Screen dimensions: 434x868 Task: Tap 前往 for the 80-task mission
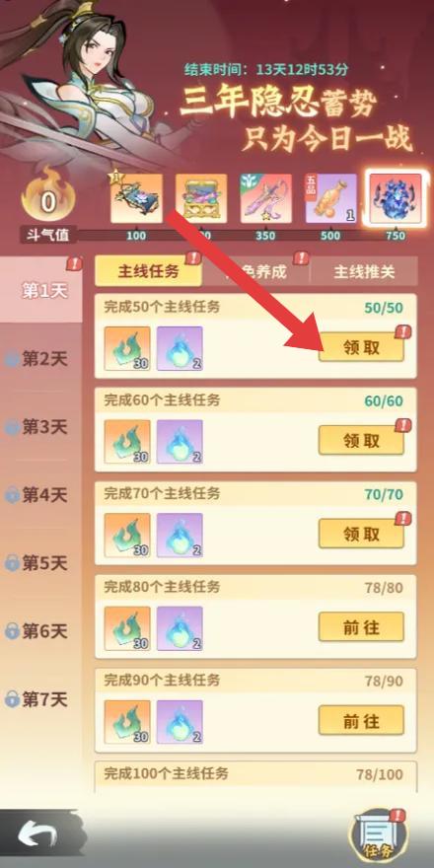[361, 627]
